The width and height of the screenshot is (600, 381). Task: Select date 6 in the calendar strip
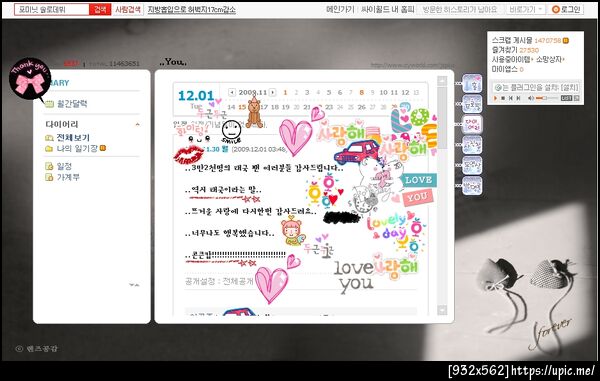pyautogui.click(x=340, y=93)
